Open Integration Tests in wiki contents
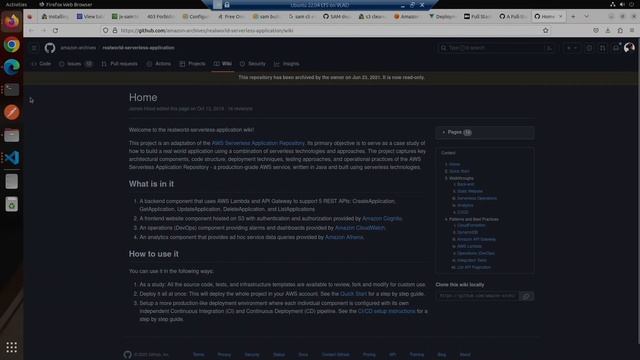This screenshot has height=360, width=640. tap(471, 260)
